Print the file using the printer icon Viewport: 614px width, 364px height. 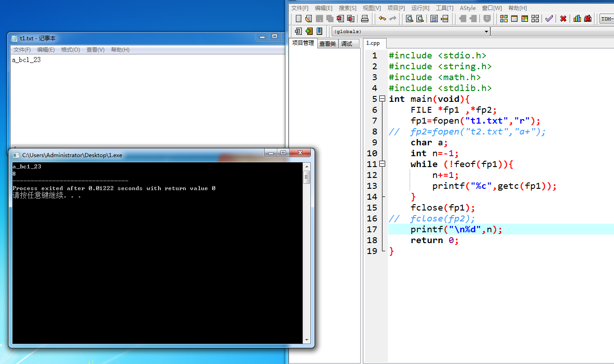click(x=365, y=19)
